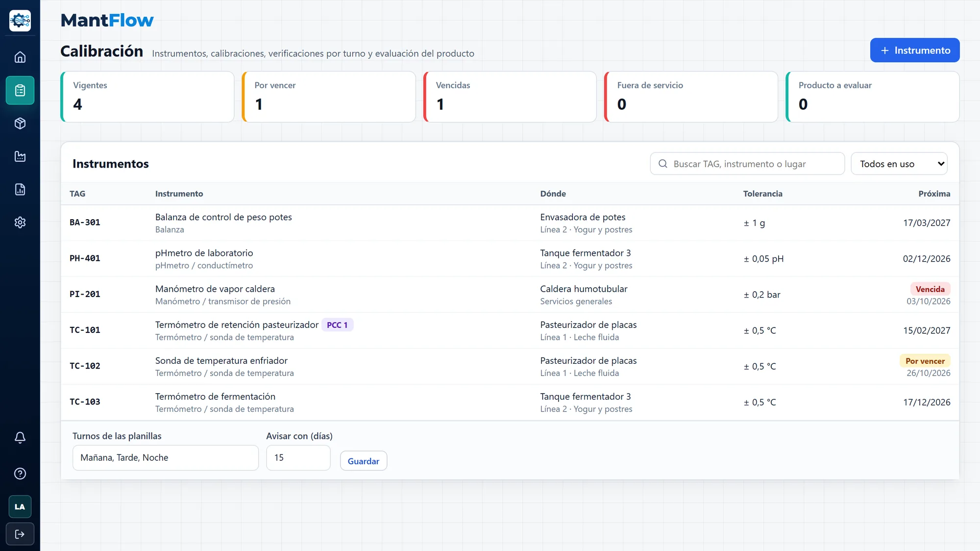Click the search magnifier icon
Viewport: 980px width, 551px height.
[x=663, y=164]
